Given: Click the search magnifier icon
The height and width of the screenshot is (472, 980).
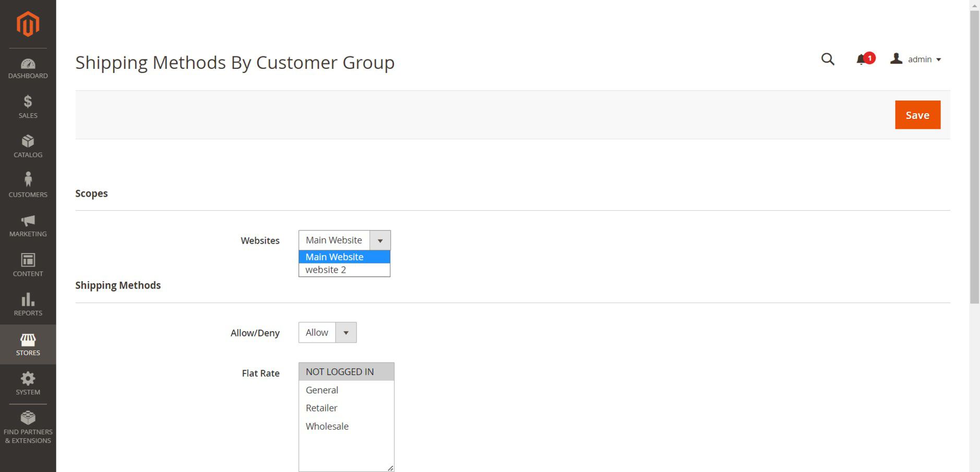Looking at the screenshot, I should click(827, 59).
